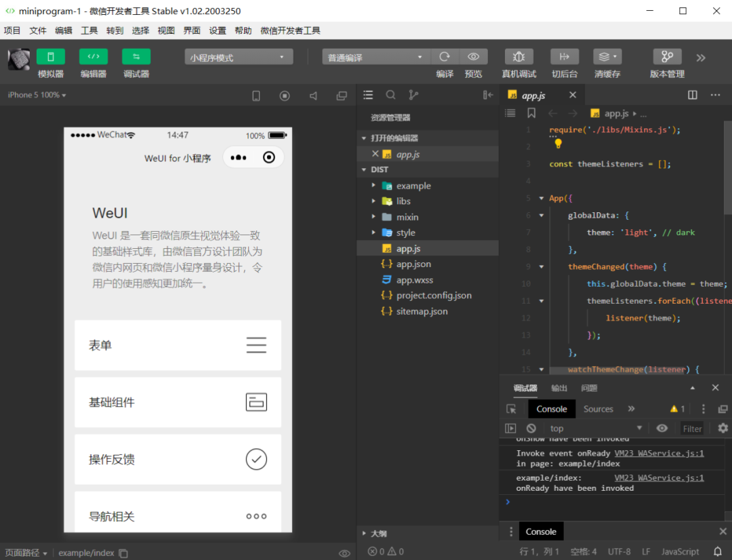Click the editor bookmark icon

coord(531,113)
